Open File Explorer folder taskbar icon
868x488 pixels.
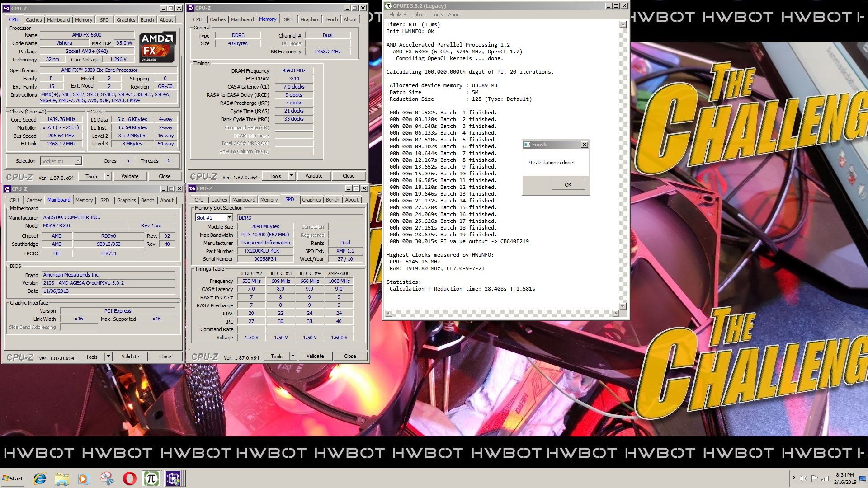(x=62, y=478)
